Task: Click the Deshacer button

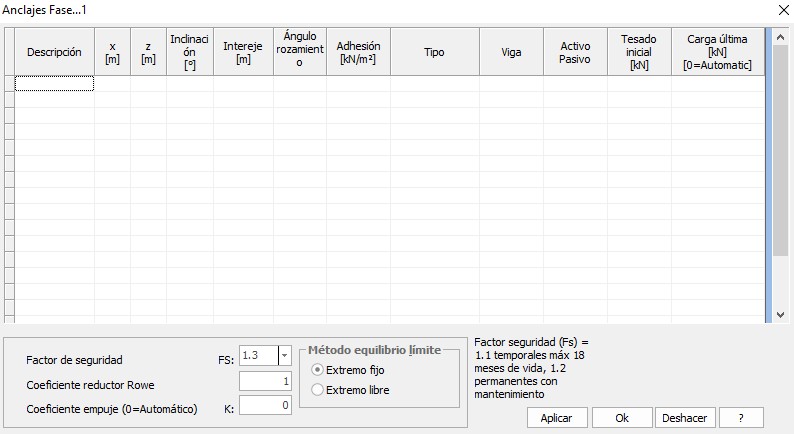Action: (684, 418)
